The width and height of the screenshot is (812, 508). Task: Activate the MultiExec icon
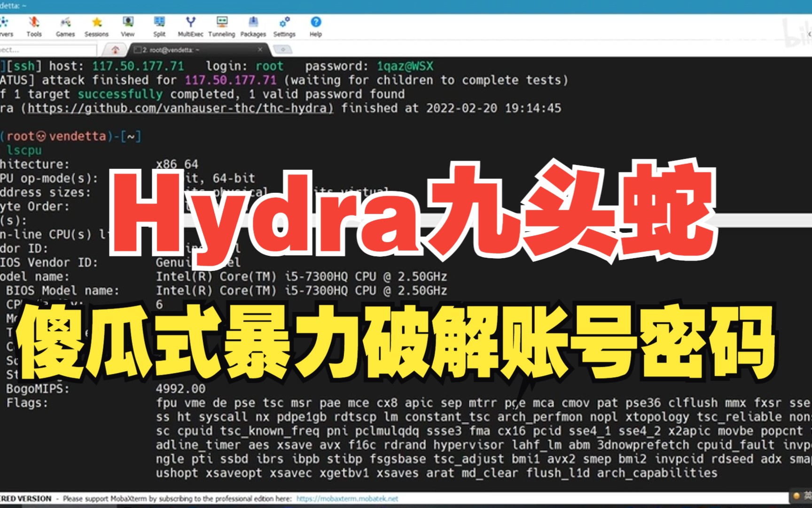point(190,26)
